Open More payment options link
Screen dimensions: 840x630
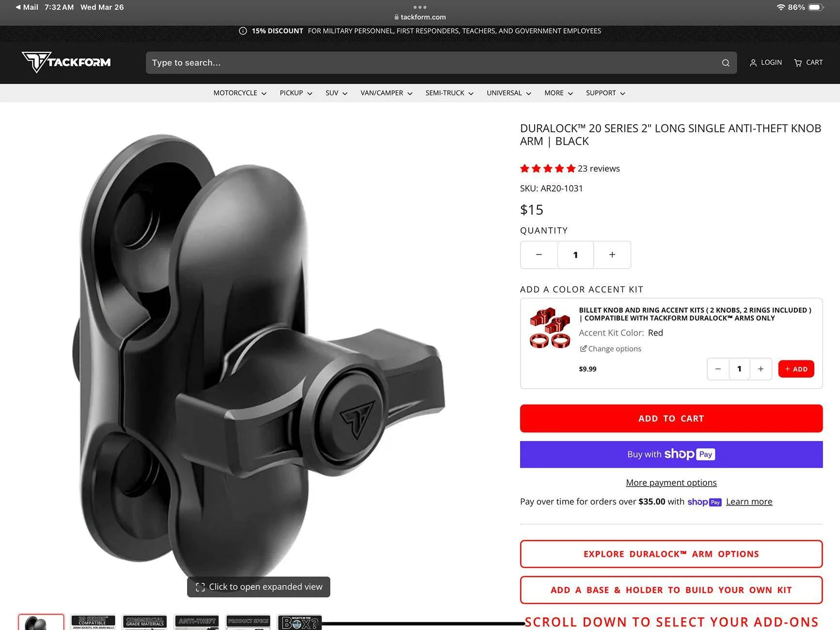(671, 483)
